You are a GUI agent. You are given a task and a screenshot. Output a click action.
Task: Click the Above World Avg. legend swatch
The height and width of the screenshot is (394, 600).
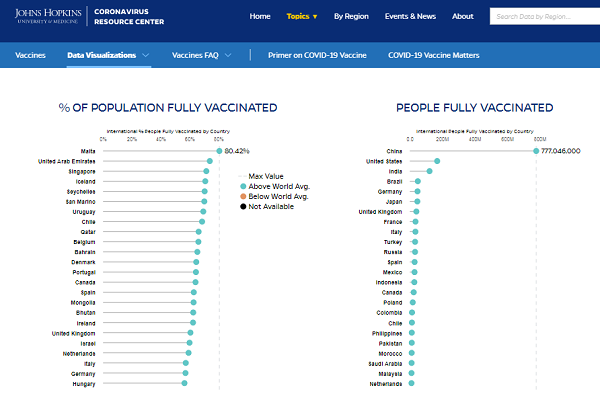pos(243,186)
